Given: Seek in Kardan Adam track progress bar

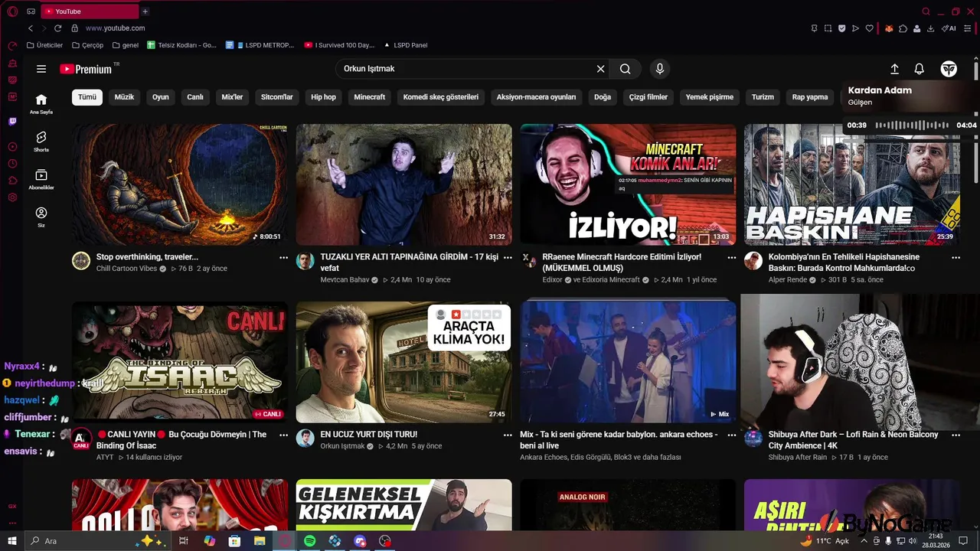Looking at the screenshot, I should (911, 125).
